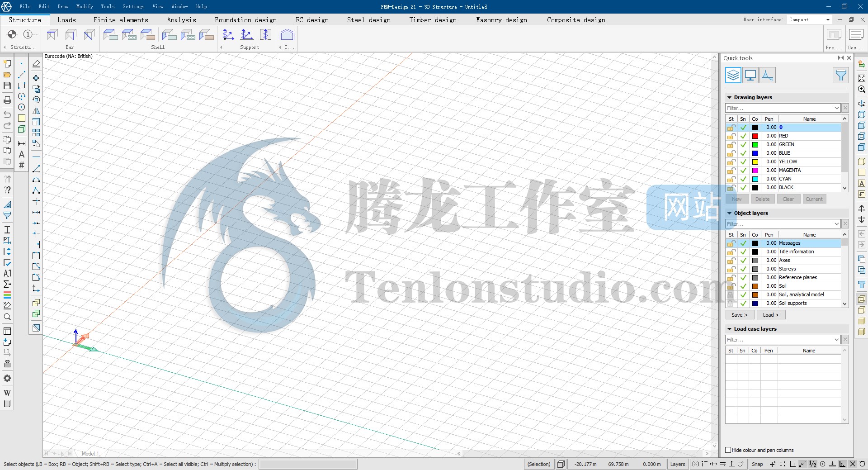Select the Draw line tool
Viewport: 868px width, 470px height.
click(x=22, y=75)
